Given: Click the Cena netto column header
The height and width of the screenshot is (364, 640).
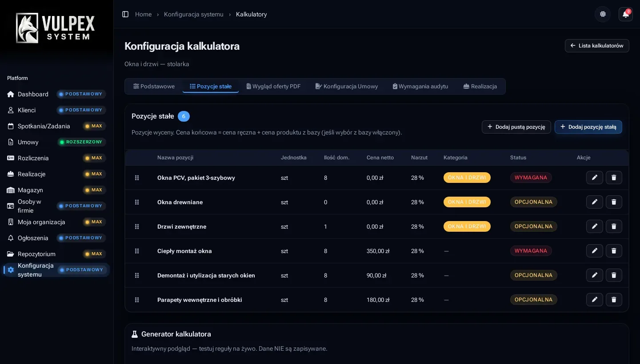Looking at the screenshot, I should tap(380, 158).
